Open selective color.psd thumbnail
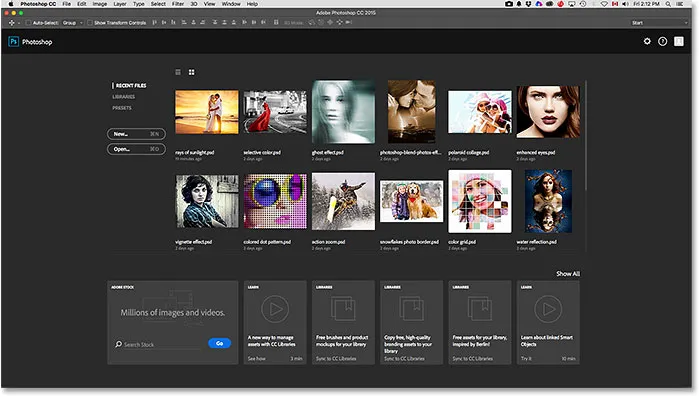Screen dimensions: 699x396 point(275,112)
